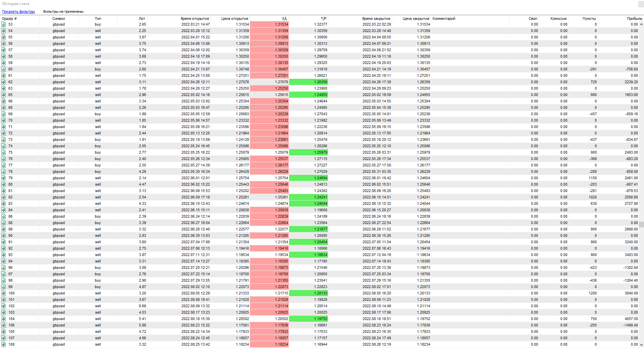Click the red S/L cell for order 53

[x=270, y=24]
